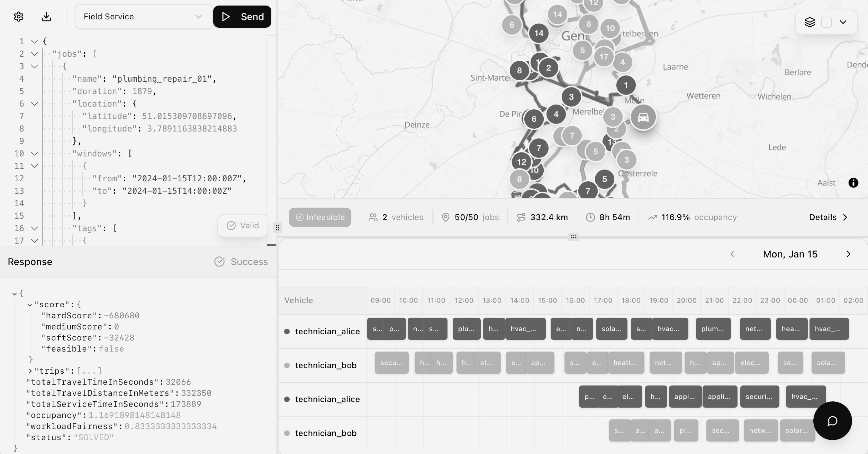Open the Details link

(828, 217)
